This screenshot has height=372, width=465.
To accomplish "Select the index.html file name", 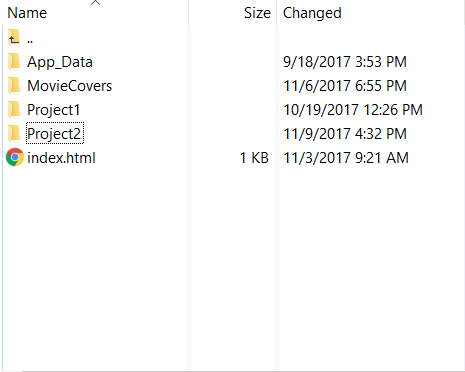I will (61, 158).
